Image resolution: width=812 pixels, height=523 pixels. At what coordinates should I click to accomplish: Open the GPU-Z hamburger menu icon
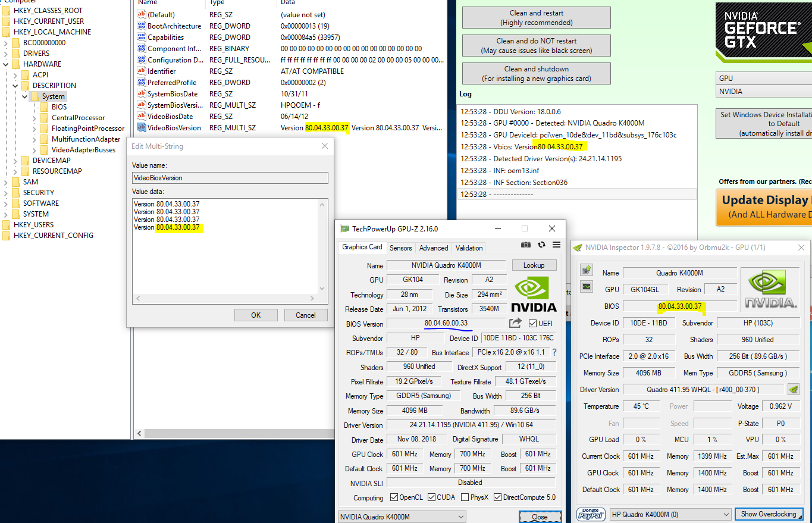coord(556,245)
